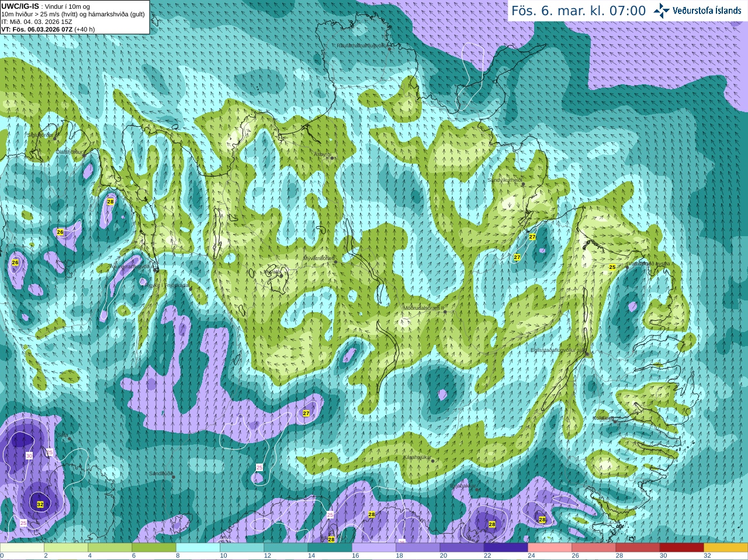Select the Fös. 6. mar. kl. 07:00 timestamp
Viewport: 748px width, 560px height.
tap(579, 11)
